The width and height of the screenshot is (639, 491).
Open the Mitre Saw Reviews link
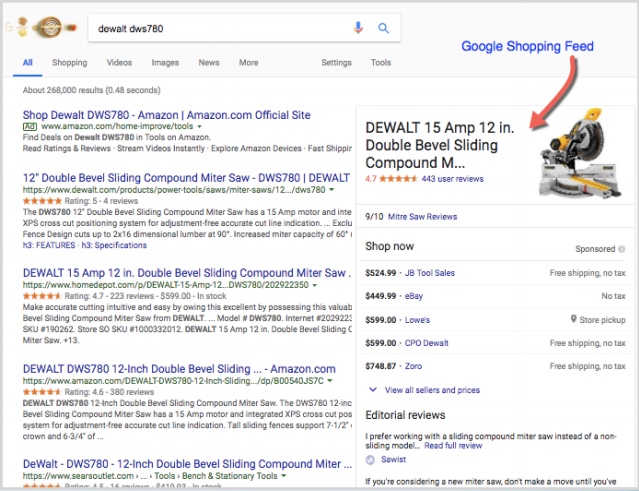pos(422,216)
